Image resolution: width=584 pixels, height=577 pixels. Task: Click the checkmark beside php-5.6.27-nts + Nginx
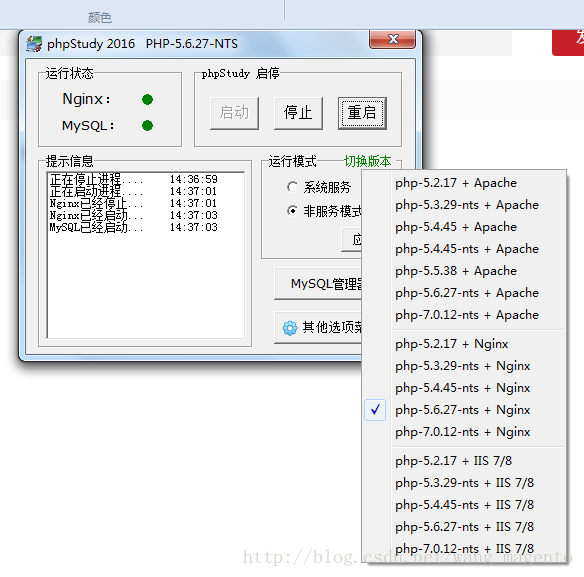[375, 410]
